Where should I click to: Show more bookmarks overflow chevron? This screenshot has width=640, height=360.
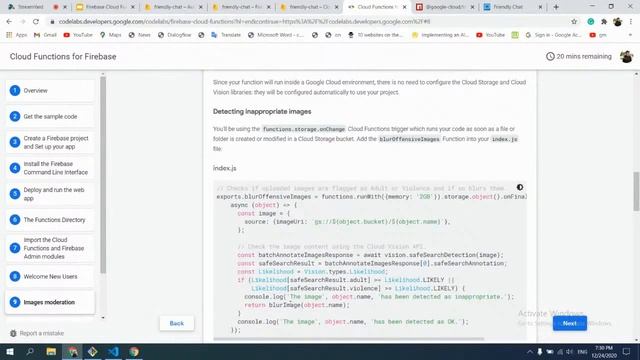(x=631, y=35)
